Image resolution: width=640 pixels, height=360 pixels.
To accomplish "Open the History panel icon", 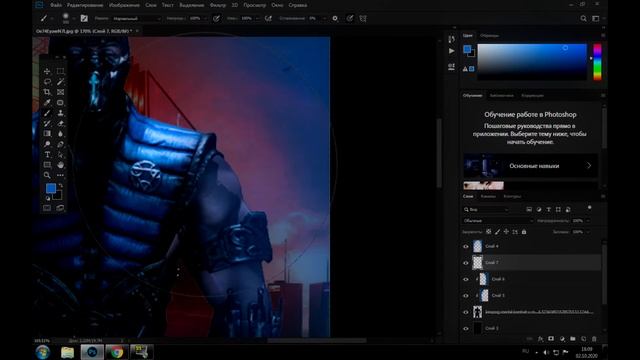I will (451, 39).
